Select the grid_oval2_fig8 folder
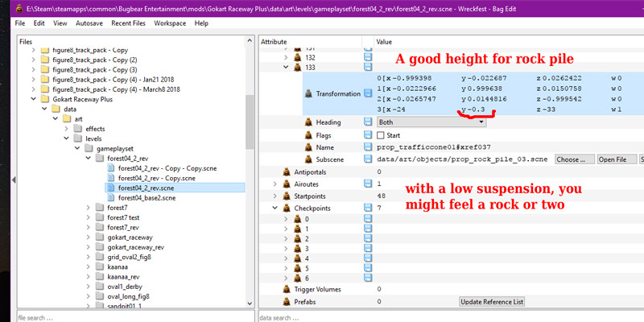The width and height of the screenshot is (644, 322). (130, 257)
